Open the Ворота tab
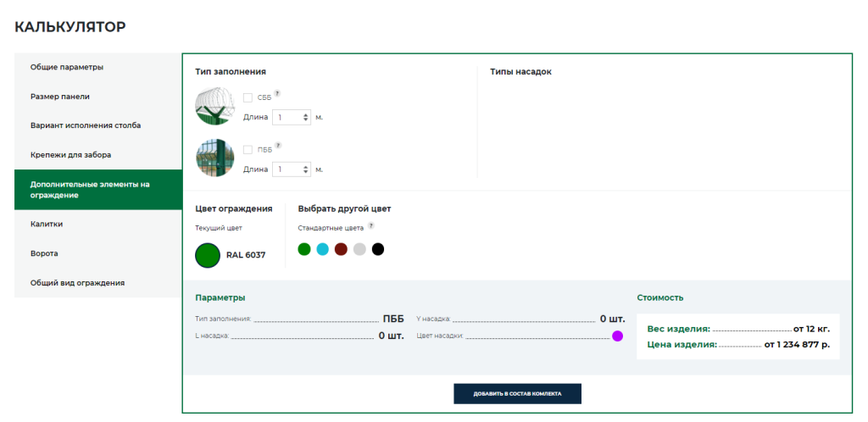The width and height of the screenshot is (868, 422). pyautogui.click(x=44, y=253)
